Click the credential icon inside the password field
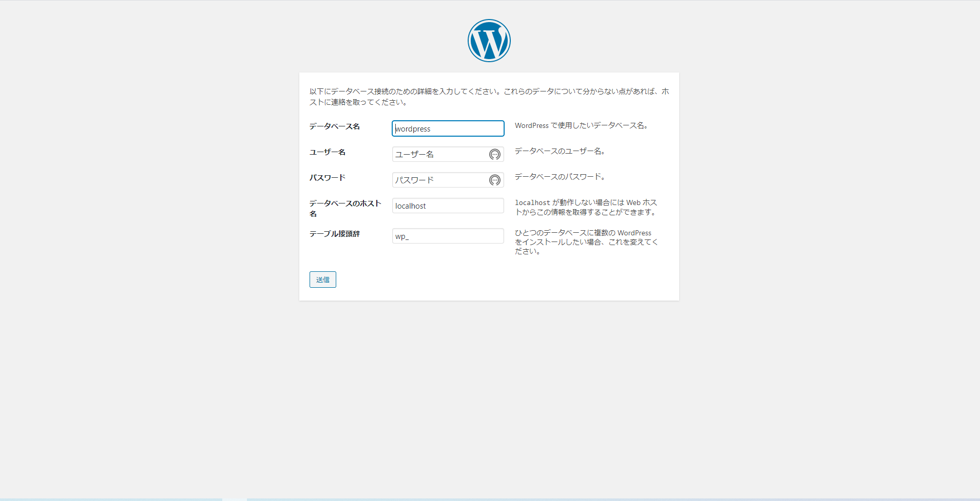 coord(494,180)
